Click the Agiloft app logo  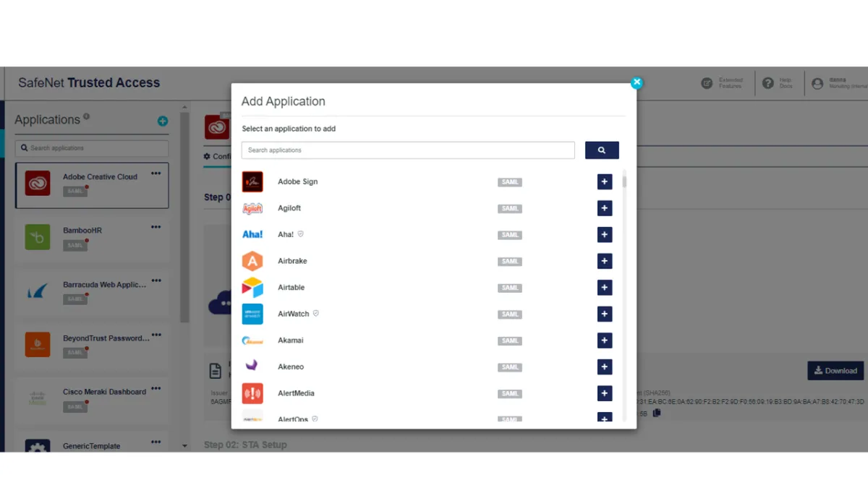click(252, 208)
